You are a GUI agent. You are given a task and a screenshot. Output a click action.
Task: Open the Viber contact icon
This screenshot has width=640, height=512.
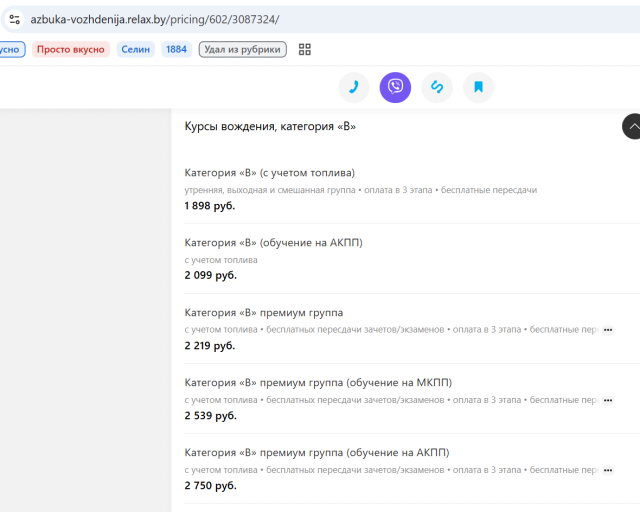[x=395, y=87]
